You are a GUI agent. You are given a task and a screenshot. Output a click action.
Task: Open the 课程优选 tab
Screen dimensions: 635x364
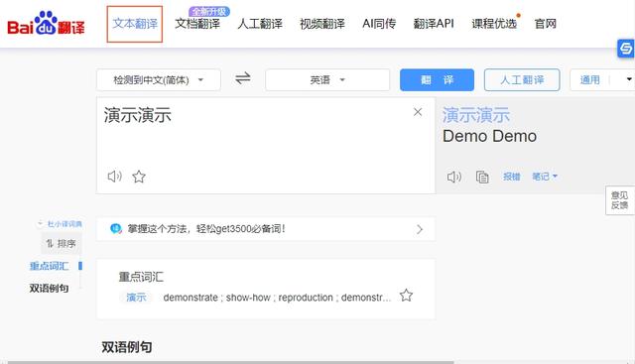(494, 24)
